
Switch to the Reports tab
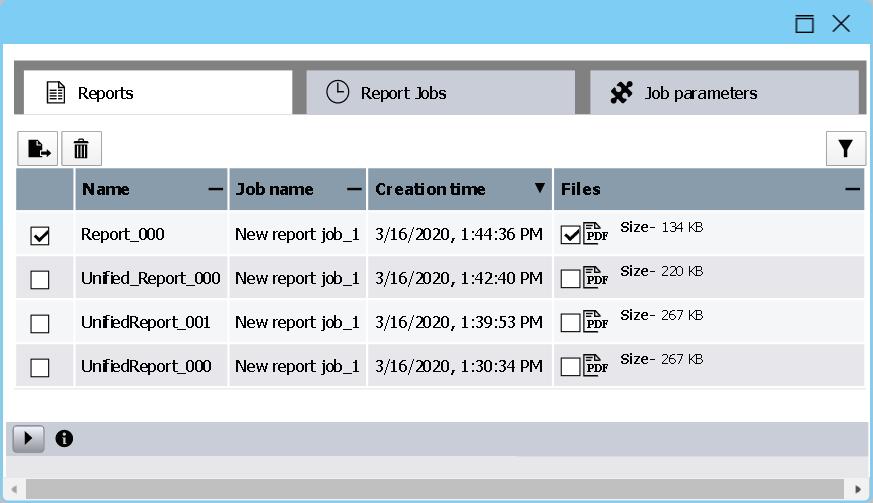point(158,92)
